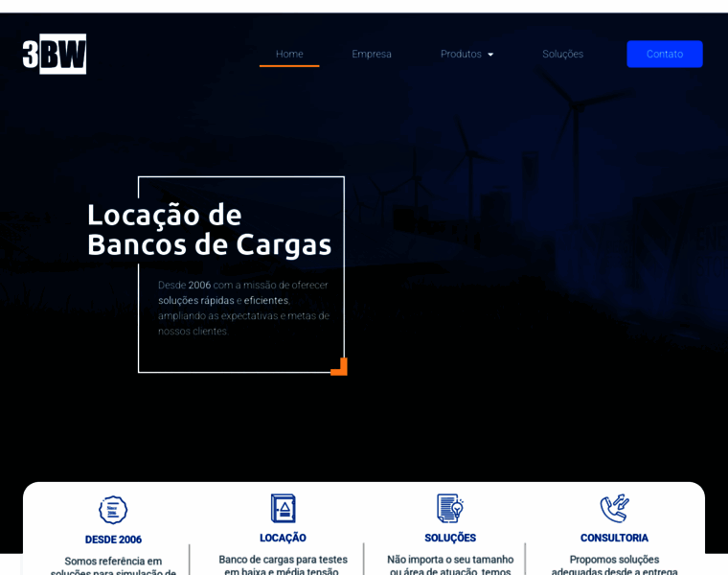
Task: Click the 3BW logo
Action: point(55,54)
